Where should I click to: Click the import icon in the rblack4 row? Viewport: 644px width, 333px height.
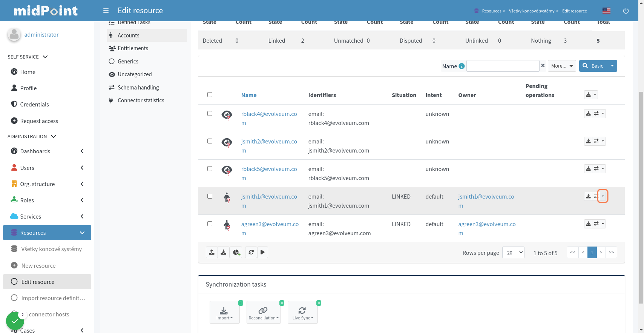coord(588,114)
